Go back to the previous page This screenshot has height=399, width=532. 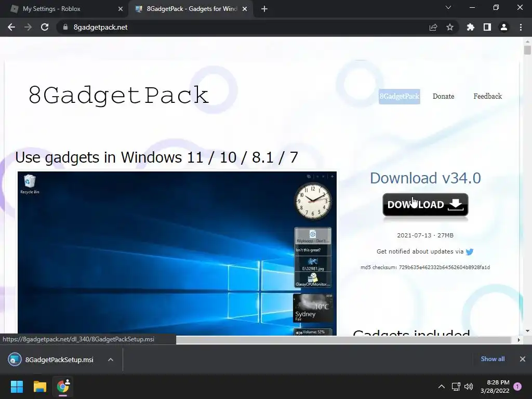click(11, 27)
